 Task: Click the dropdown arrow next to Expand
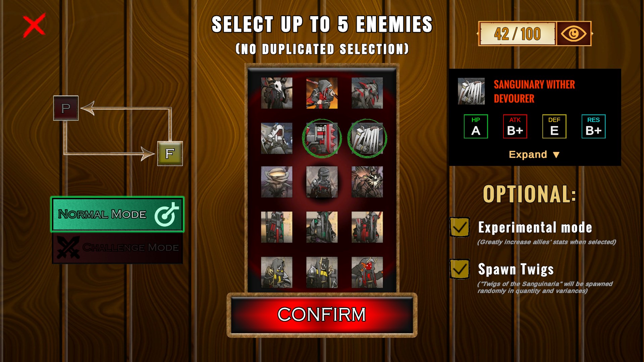tap(556, 155)
